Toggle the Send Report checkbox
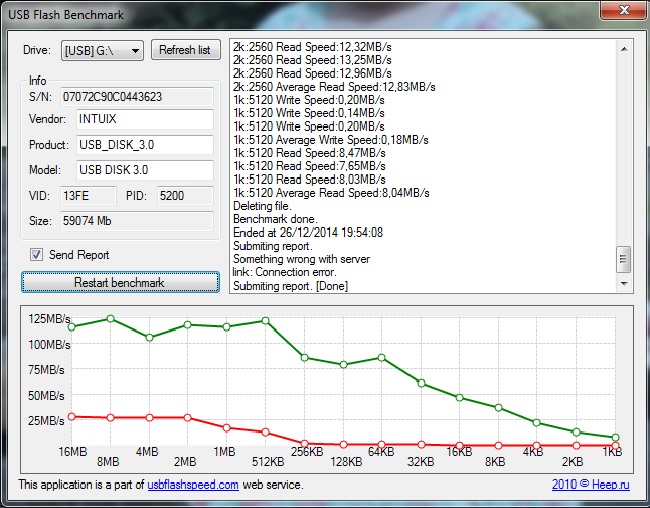This screenshot has height=508, width=650. 37,255
